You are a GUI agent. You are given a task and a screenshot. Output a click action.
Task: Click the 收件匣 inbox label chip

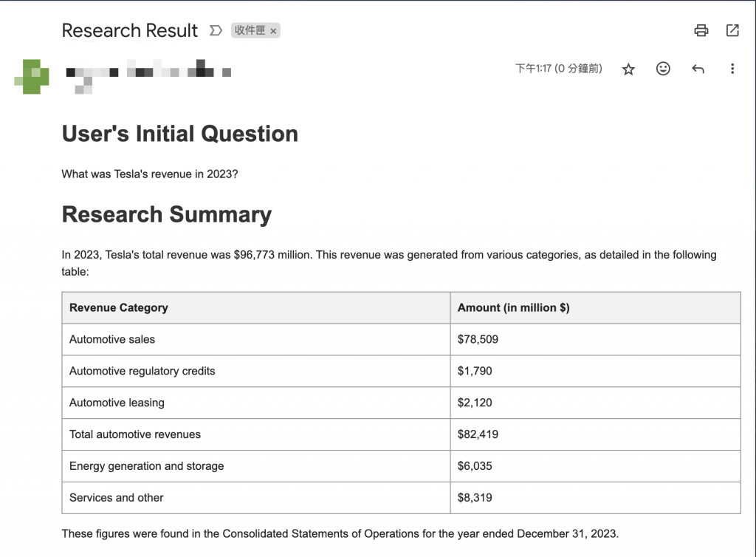point(250,31)
